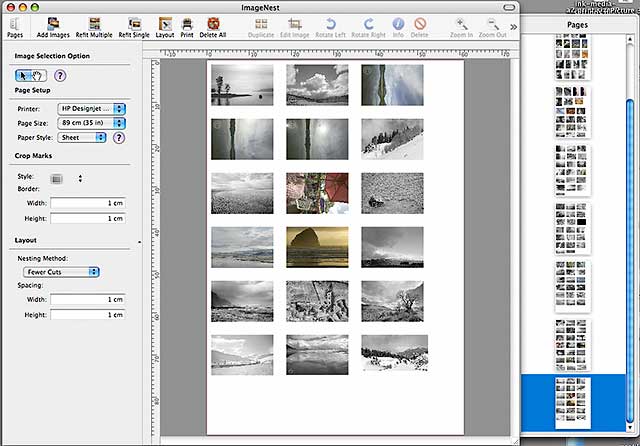Click the Pages panel vertical scrollbar

630,233
